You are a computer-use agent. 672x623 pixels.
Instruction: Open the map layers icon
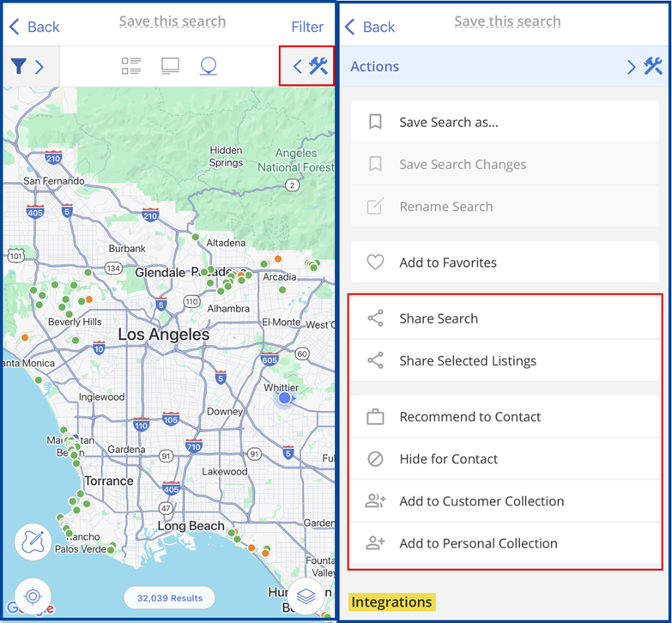306,596
